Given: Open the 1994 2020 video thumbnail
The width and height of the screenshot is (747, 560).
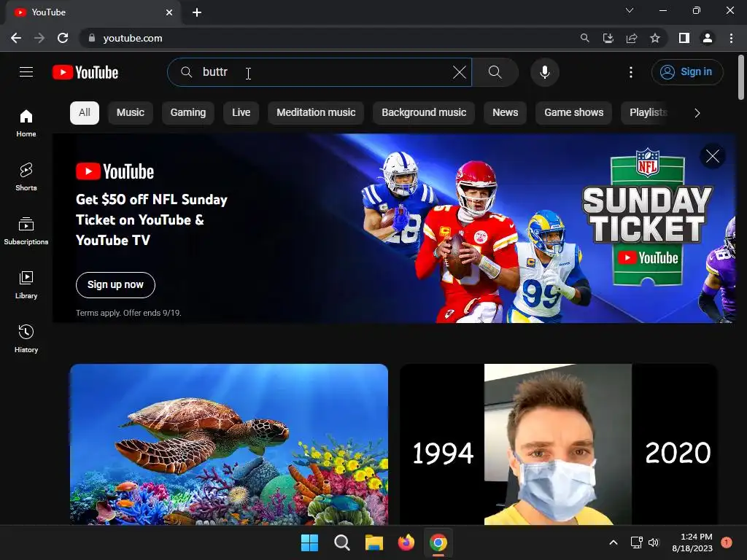Looking at the screenshot, I should click(x=558, y=444).
